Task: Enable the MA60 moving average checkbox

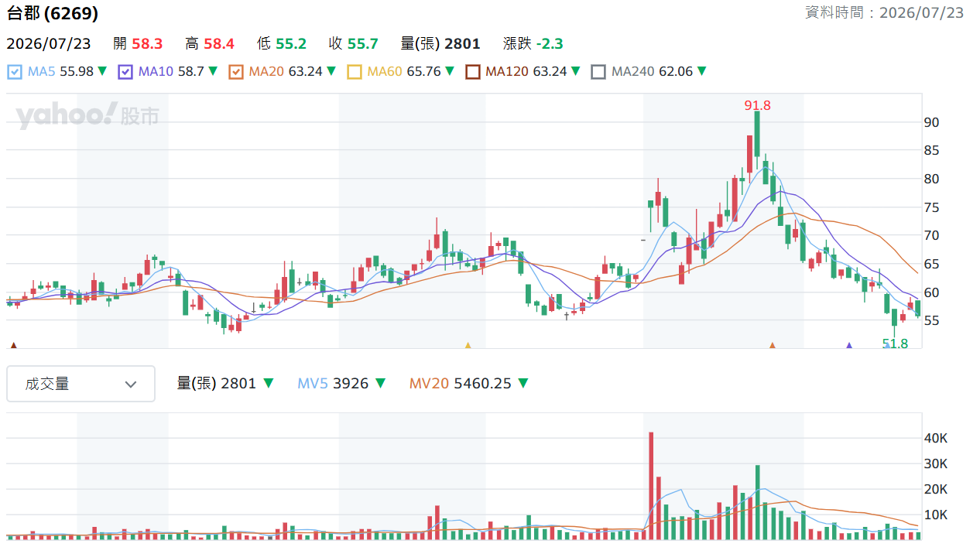Action: click(x=354, y=72)
